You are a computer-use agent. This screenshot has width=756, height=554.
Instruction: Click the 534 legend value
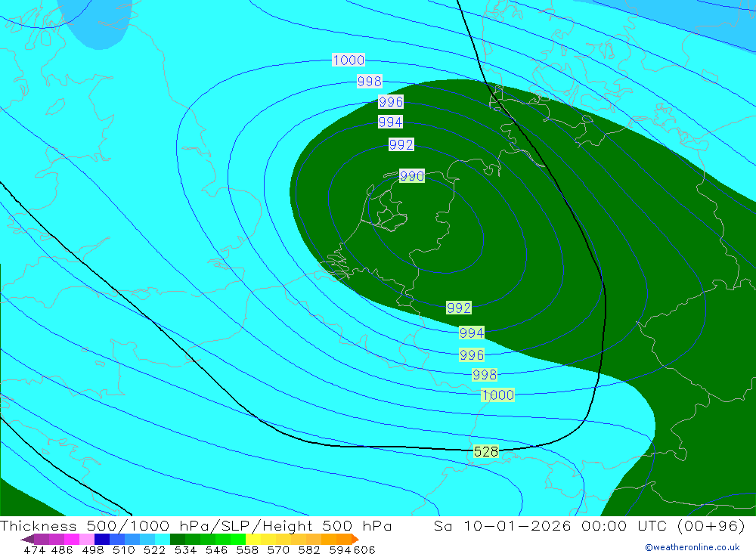pyautogui.click(x=185, y=549)
